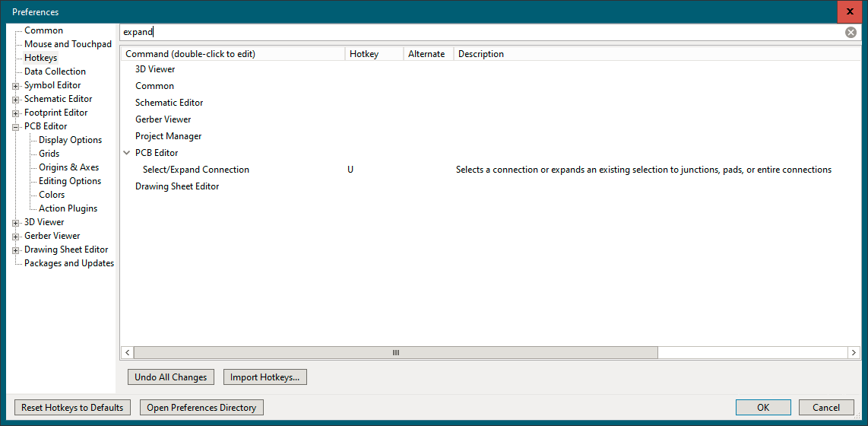
Task: Select Common in the preferences tree
Action: pyautogui.click(x=44, y=30)
